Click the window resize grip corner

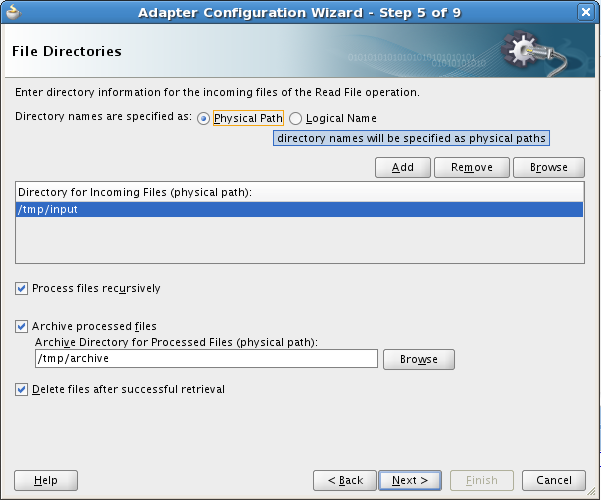pyautogui.click(x=593, y=492)
